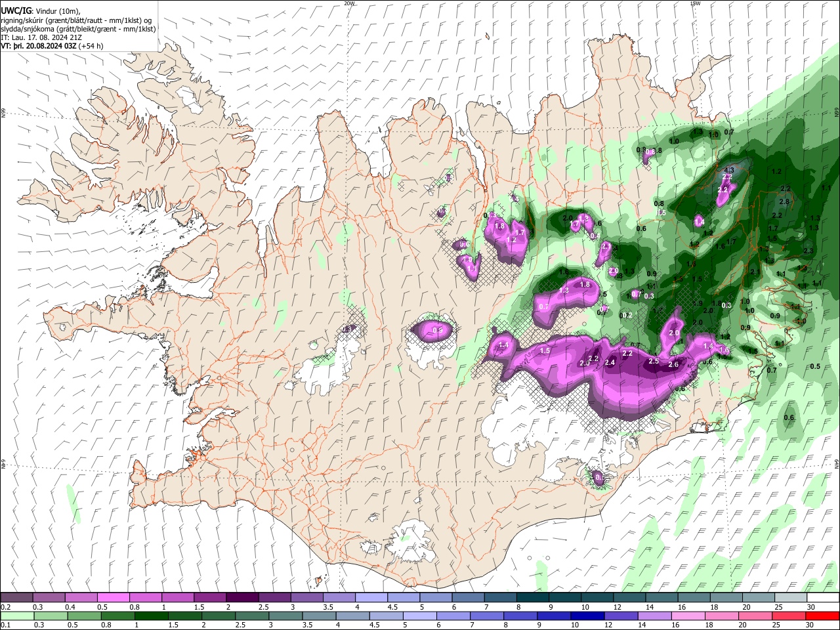
Task: Click the violet 12 swatch in the rain legend row
Action: pos(621,616)
